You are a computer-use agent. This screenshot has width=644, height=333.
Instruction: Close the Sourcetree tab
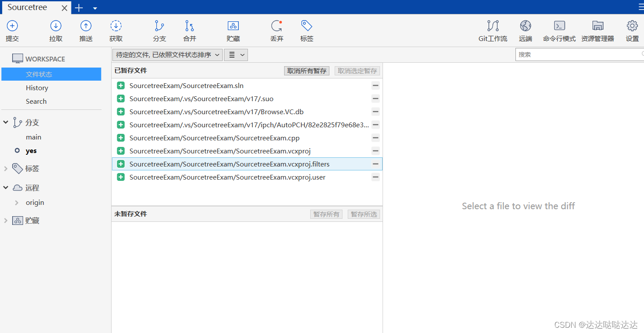coord(64,8)
